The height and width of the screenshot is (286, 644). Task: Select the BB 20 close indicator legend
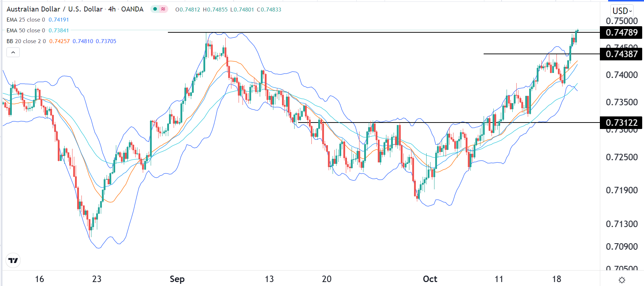pyautogui.click(x=26, y=41)
